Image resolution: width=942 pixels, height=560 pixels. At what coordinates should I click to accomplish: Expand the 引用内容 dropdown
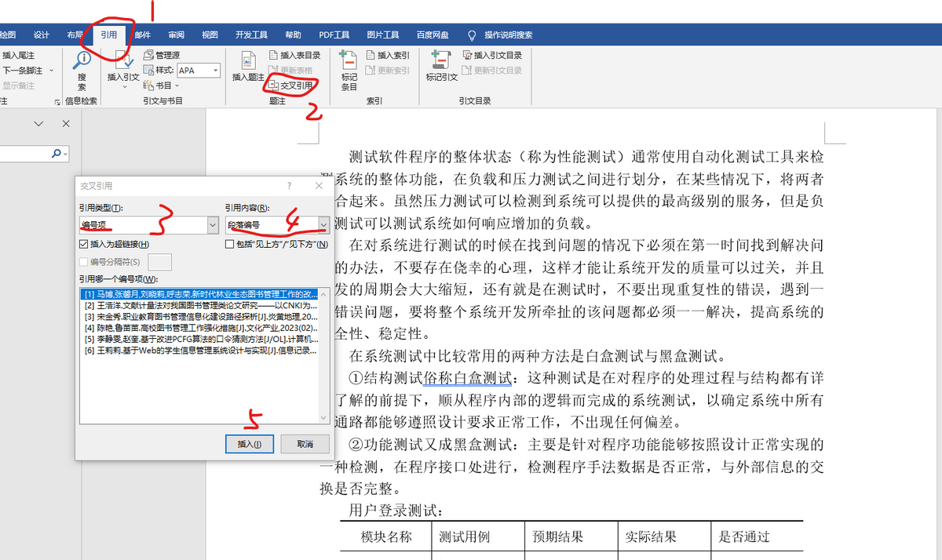point(323,225)
